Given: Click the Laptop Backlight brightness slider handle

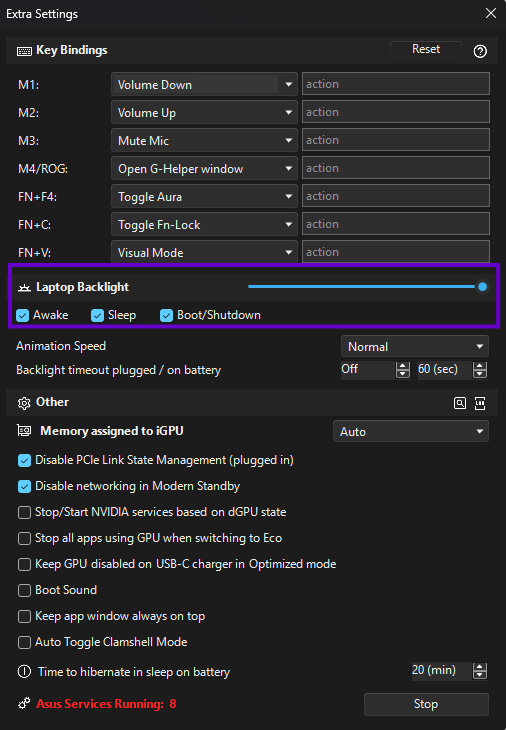Looking at the screenshot, I should click(483, 287).
